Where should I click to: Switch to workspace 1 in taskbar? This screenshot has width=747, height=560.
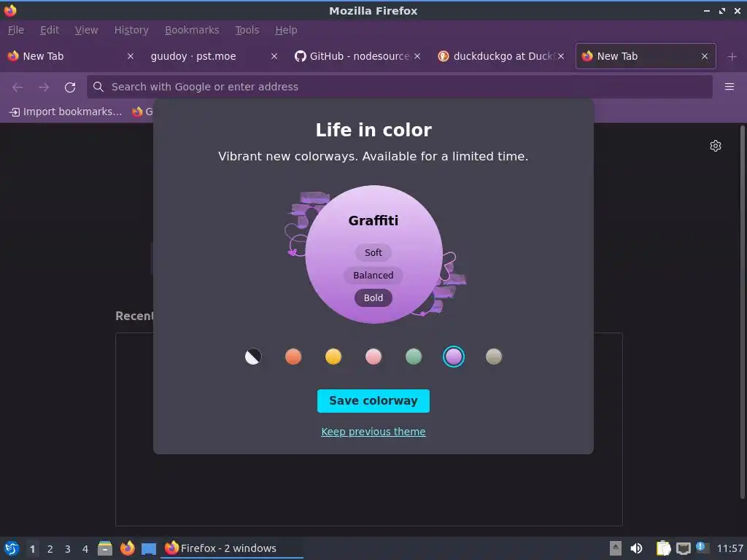pyautogui.click(x=32, y=549)
